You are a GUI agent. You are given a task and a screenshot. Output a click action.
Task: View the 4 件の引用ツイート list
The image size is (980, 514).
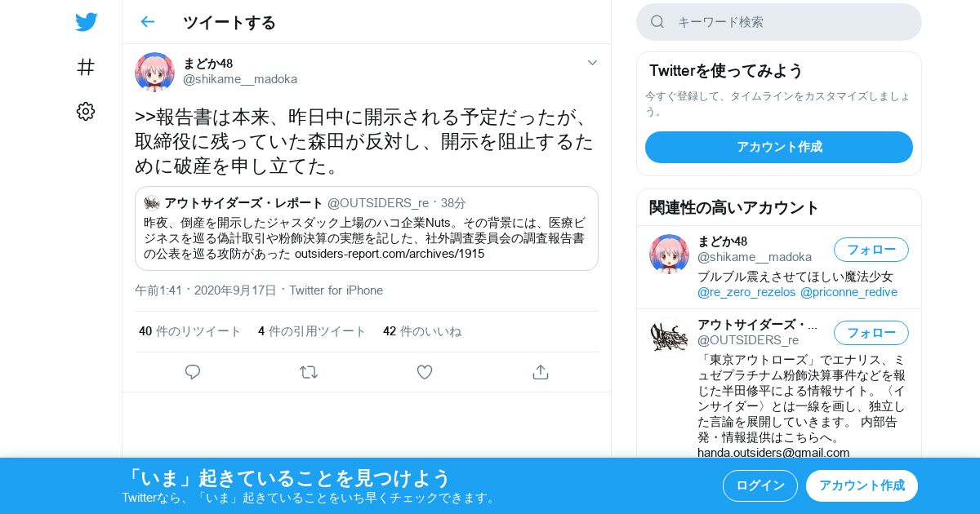(x=312, y=331)
